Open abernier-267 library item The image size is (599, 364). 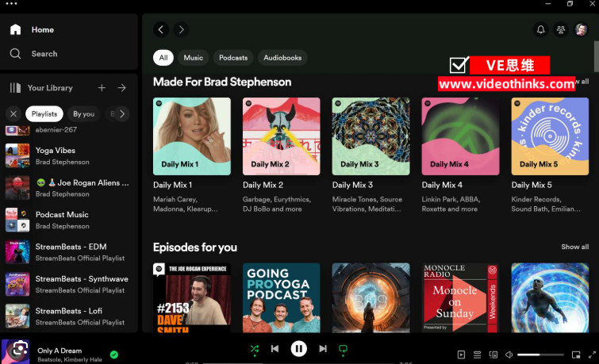click(x=69, y=131)
